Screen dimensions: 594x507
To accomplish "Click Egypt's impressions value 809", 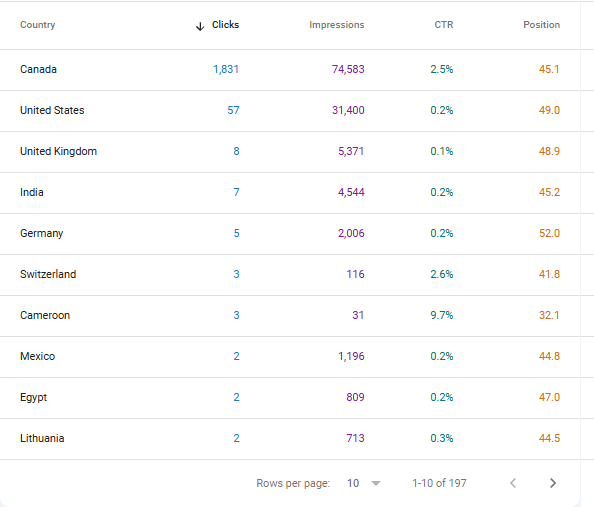I will (x=355, y=397).
